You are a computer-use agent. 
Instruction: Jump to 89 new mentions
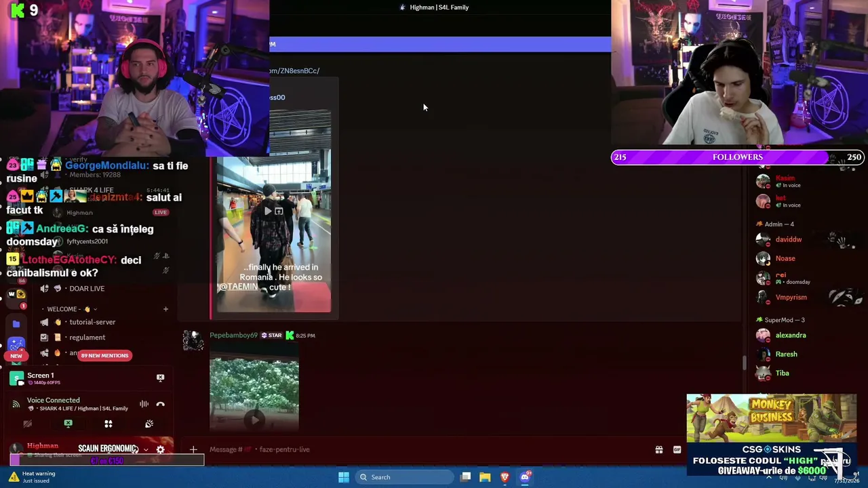104,355
